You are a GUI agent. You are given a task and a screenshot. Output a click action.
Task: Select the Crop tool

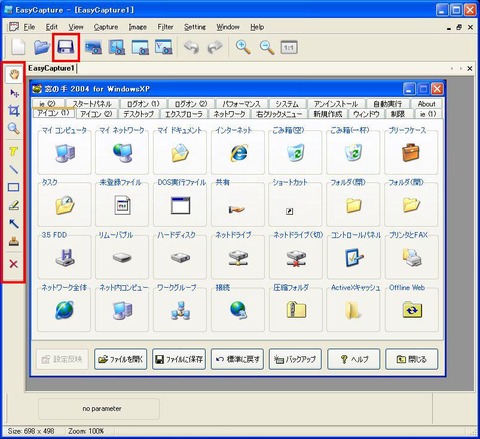(x=14, y=111)
